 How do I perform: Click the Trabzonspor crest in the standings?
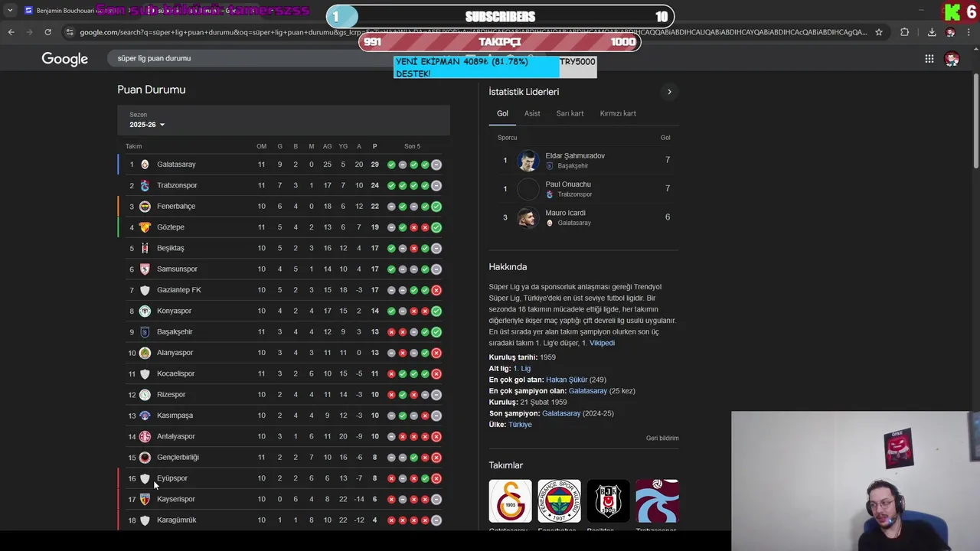pos(145,185)
